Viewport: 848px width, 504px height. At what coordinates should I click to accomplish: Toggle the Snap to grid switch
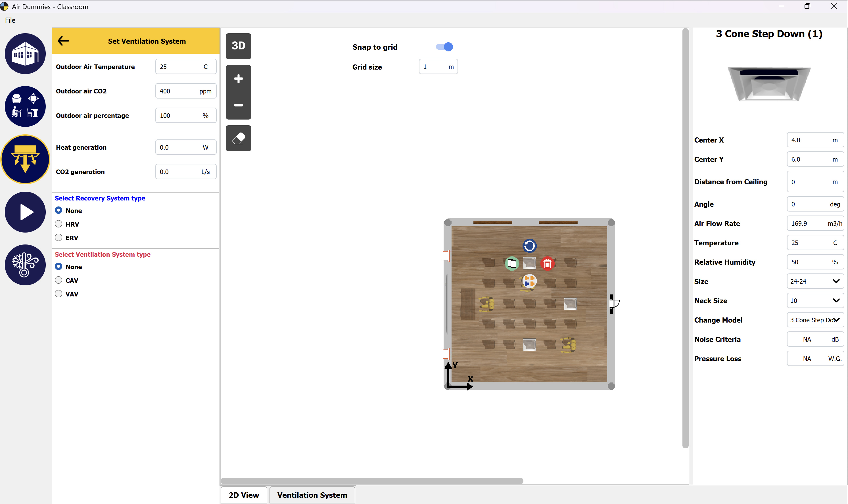pyautogui.click(x=444, y=47)
